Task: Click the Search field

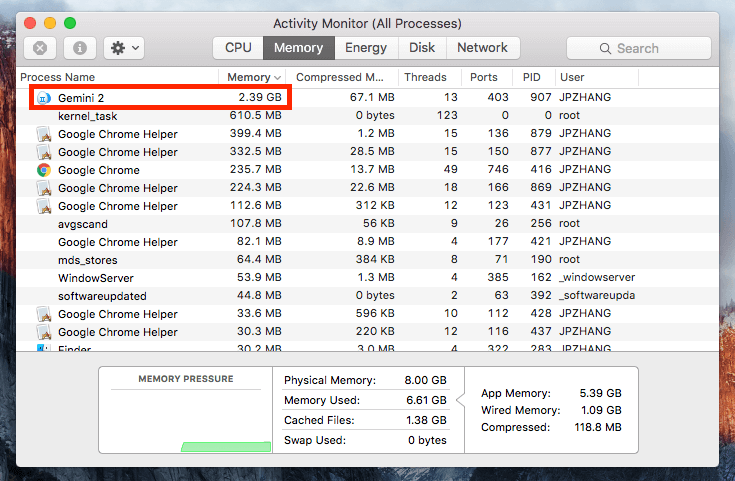Action: click(x=638, y=48)
